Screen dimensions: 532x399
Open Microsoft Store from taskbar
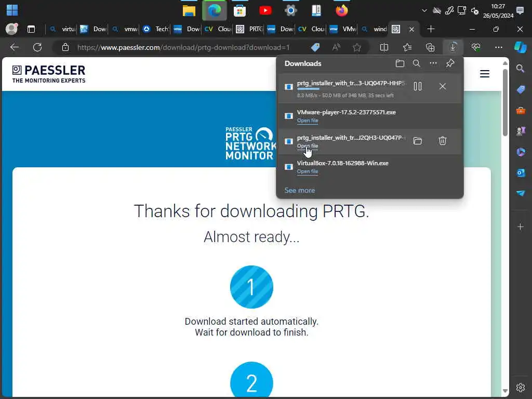tap(240, 10)
